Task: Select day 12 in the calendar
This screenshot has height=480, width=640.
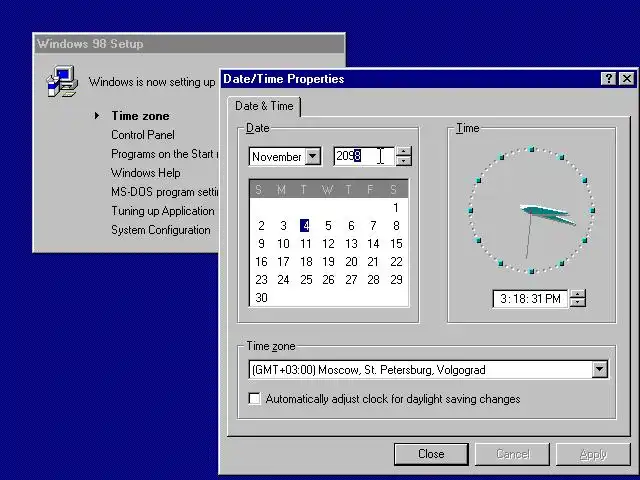Action: point(328,244)
